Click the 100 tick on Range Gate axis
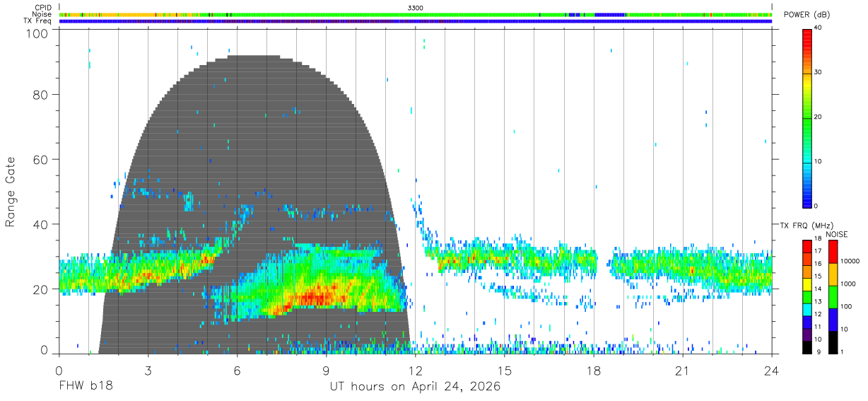The image size is (868, 401). tap(37, 34)
